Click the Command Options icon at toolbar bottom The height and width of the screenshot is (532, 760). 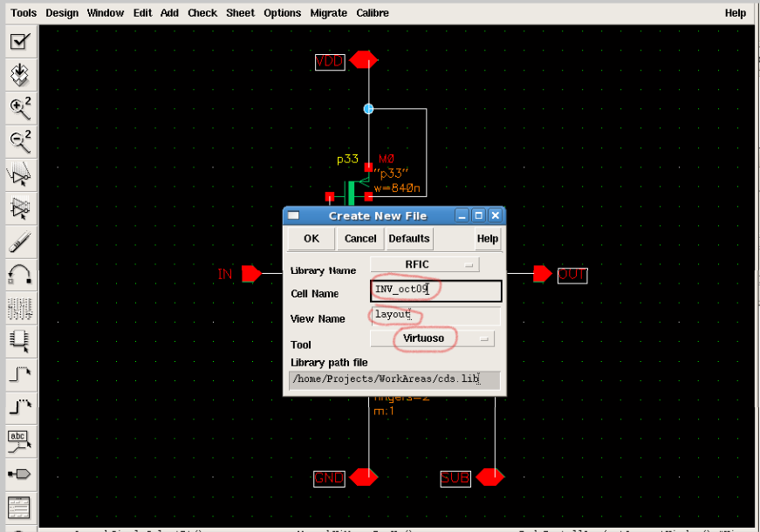click(x=20, y=508)
